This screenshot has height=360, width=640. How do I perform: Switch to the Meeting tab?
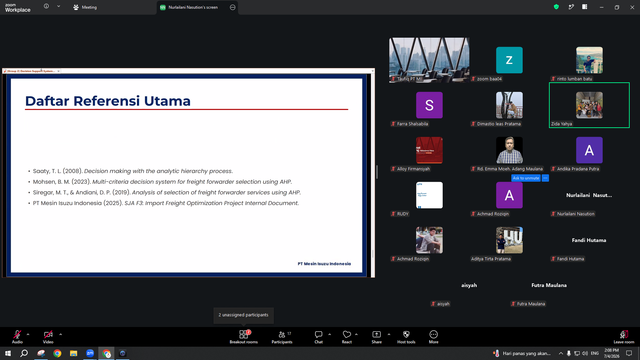point(85,7)
